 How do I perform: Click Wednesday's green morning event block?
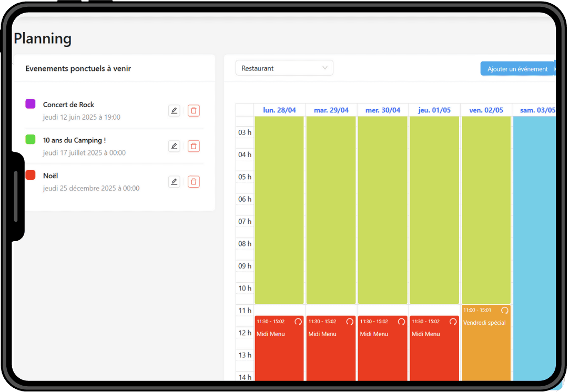(382, 210)
